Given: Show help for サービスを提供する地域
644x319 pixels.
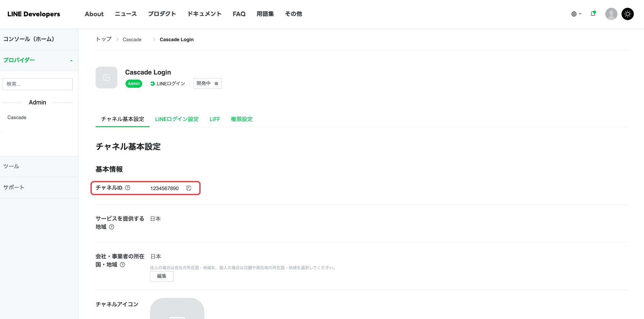Looking at the screenshot, I should coord(112,227).
